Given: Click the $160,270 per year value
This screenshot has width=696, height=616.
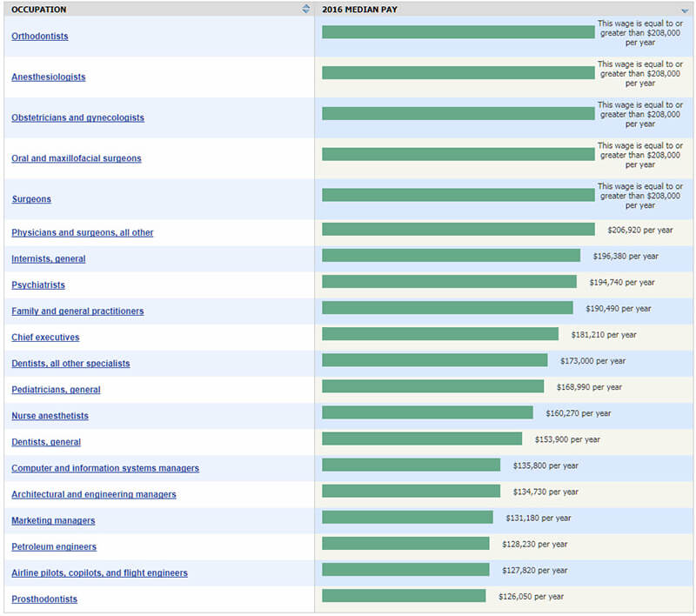Looking at the screenshot, I should [x=578, y=413].
